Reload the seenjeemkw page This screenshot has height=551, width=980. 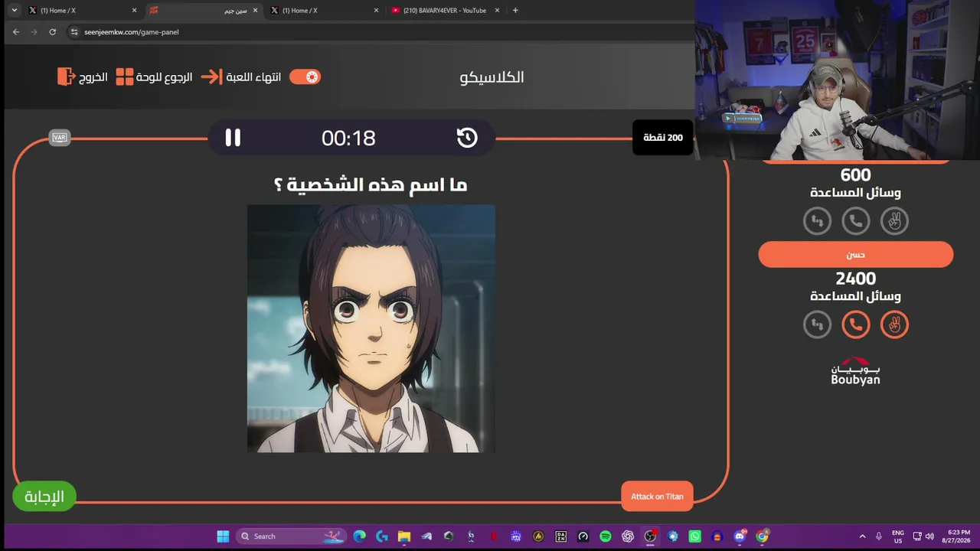point(52,32)
